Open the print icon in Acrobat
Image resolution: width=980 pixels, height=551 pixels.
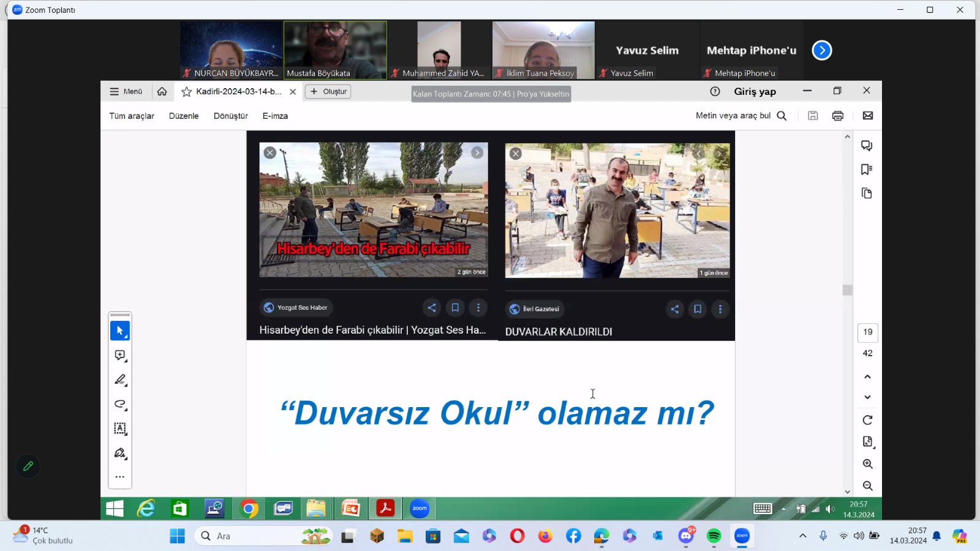pyautogui.click(x=837, y=116)
